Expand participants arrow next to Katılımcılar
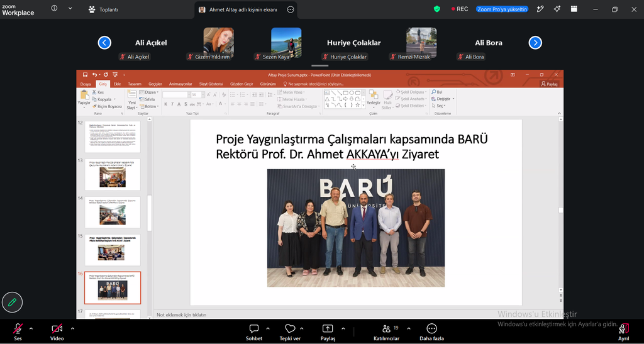Viewport: 644px width, 344px height. point(409,328)
